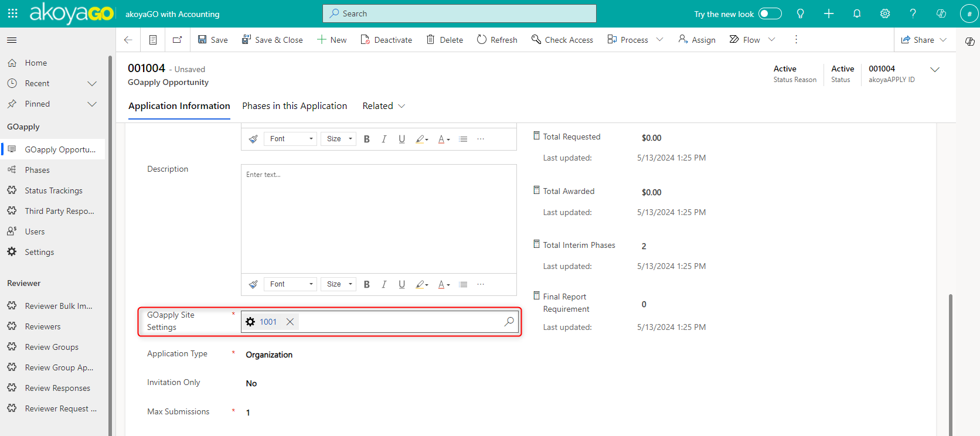Open the record set form icon

point(153,40)
